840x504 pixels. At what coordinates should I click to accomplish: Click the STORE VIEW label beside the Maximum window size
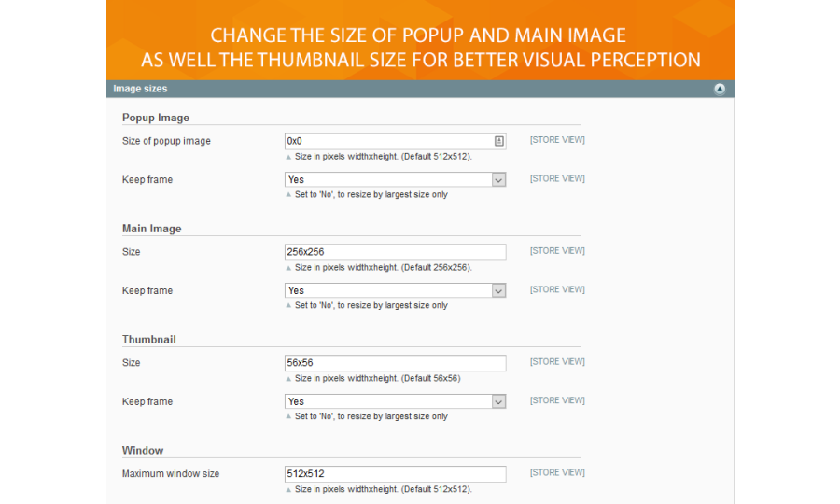tap(557, 472)
